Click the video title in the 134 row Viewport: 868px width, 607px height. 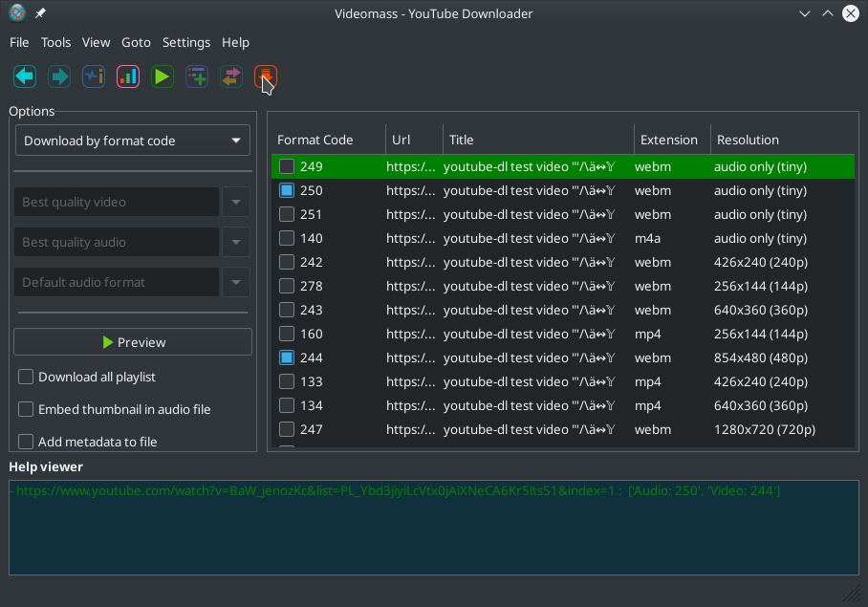click(530, 405)
